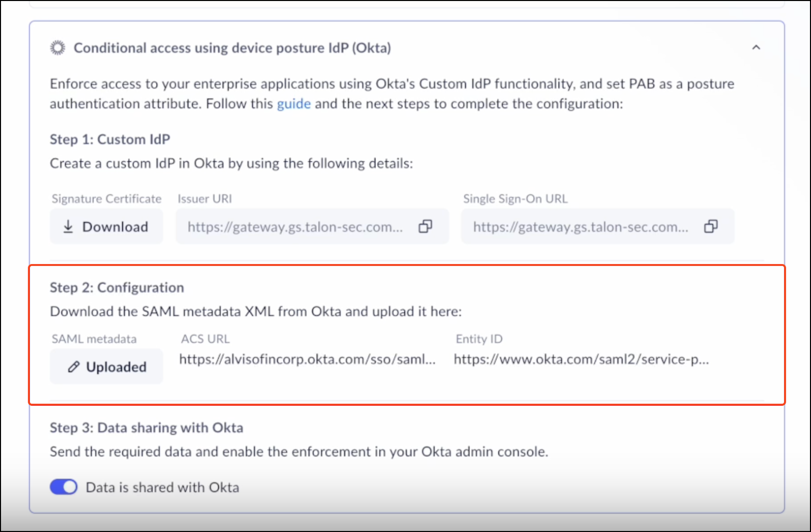Disable the Data is shared with Okta toggle
Viewport: 811px width, 532px height.
pos(64,487)
